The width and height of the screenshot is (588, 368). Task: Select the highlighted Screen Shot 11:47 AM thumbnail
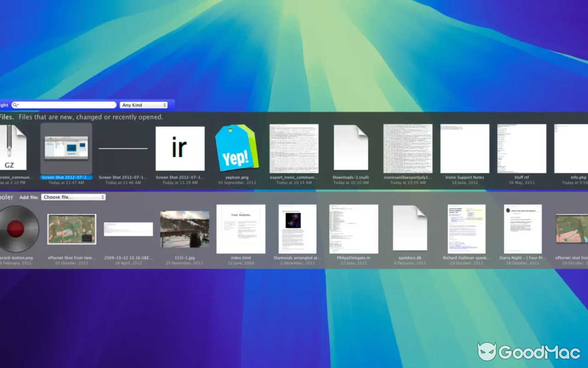pos(67,149)
